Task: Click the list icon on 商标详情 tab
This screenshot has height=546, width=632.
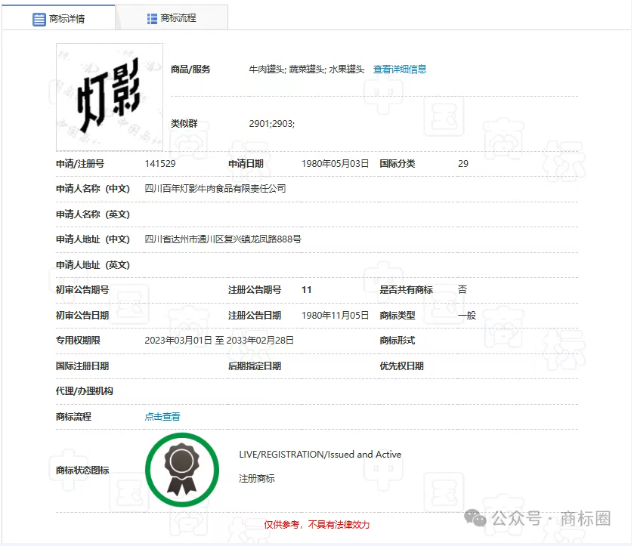Action: [38, 18]
